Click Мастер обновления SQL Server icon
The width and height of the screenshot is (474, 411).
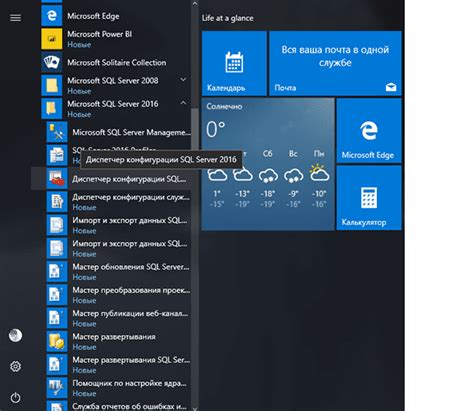[x=57, y=272]
